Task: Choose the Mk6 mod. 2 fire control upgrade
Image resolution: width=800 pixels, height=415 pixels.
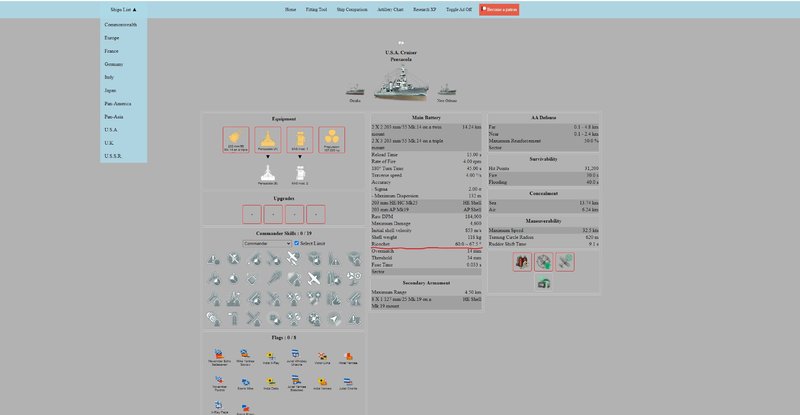Action: [x=300, y=175]
